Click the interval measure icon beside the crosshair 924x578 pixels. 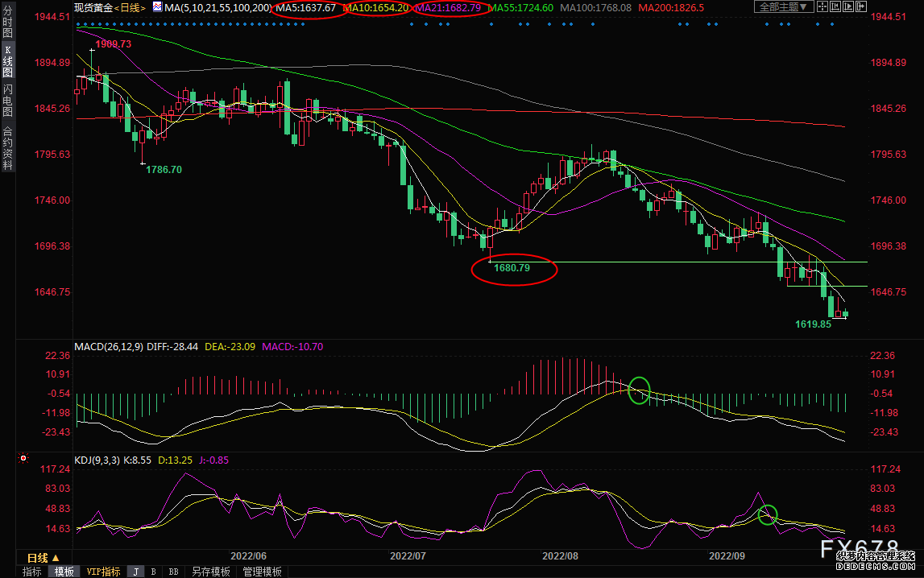[835, 7]
